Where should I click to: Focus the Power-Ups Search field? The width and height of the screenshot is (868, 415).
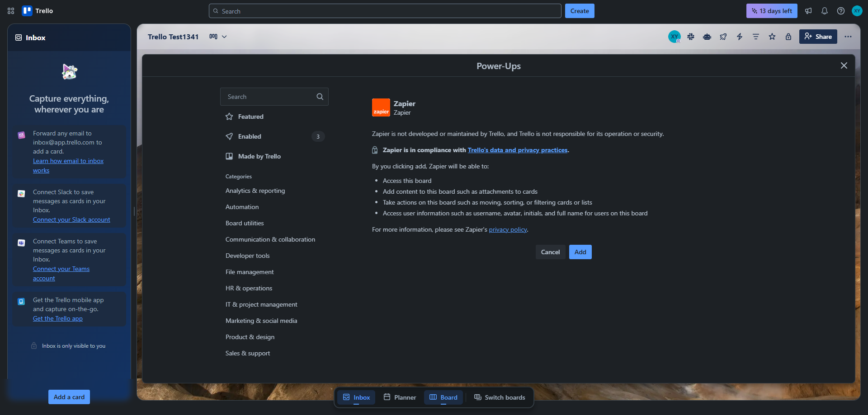pyautogui.click(x=274, y=97)
